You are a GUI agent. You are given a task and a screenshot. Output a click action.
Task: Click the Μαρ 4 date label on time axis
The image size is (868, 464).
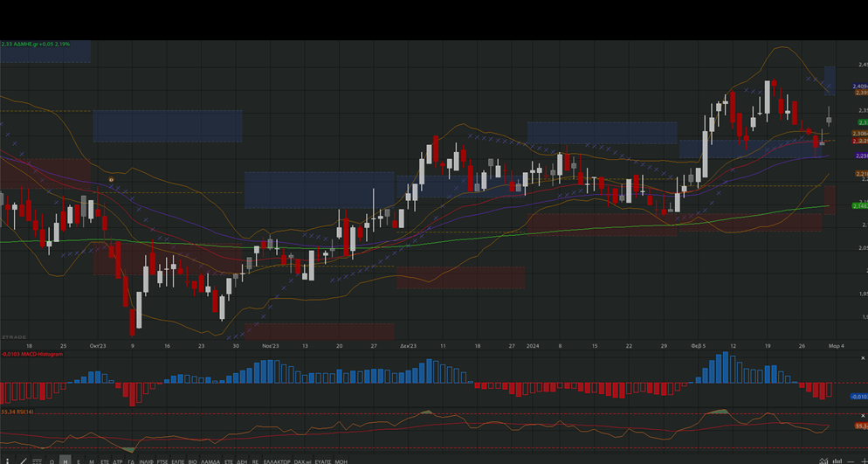tap(836, 346)
